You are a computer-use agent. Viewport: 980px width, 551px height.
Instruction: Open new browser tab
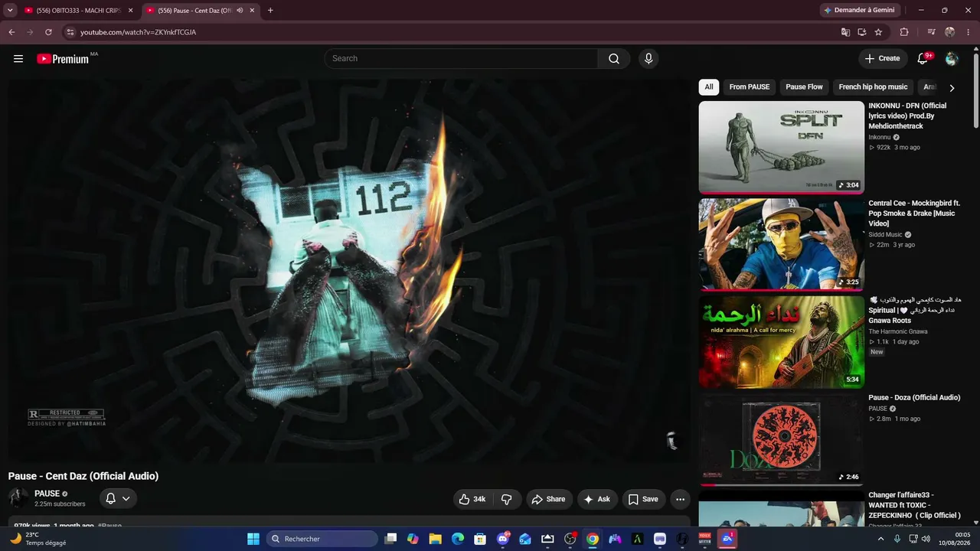coord(270,10)
